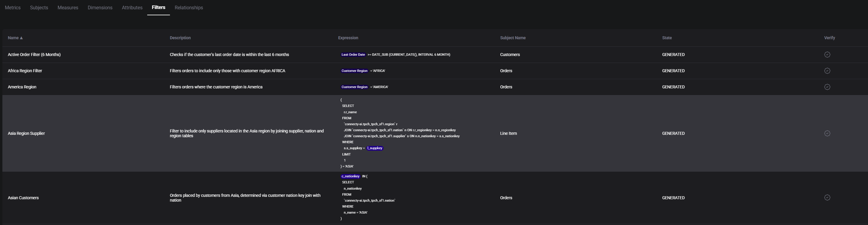This screenshot has width=868, height=225.
Task: Click verify icon for Asian Customers row
Action: pos(827,198)
